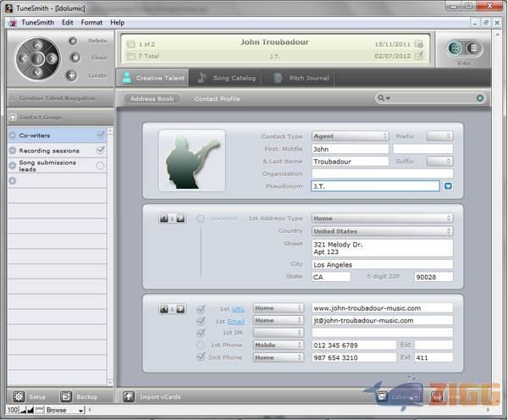Click the Import vCards icon
Image resolution: width=508 pixels, height=420 pixels.
129,396
